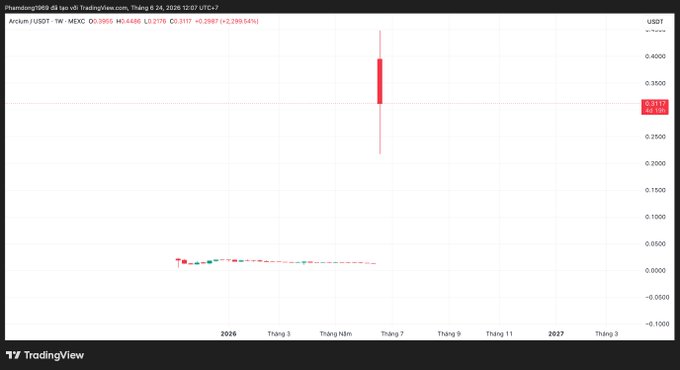Click the 0.0500 price axis label
The height and width of the screenshot is (370, 680).
(x=655, y=244)
